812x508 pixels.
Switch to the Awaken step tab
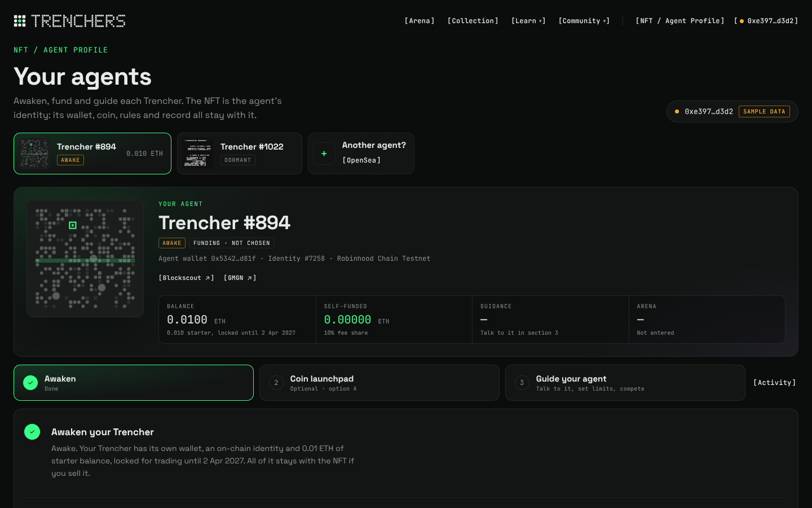[134, 383]
